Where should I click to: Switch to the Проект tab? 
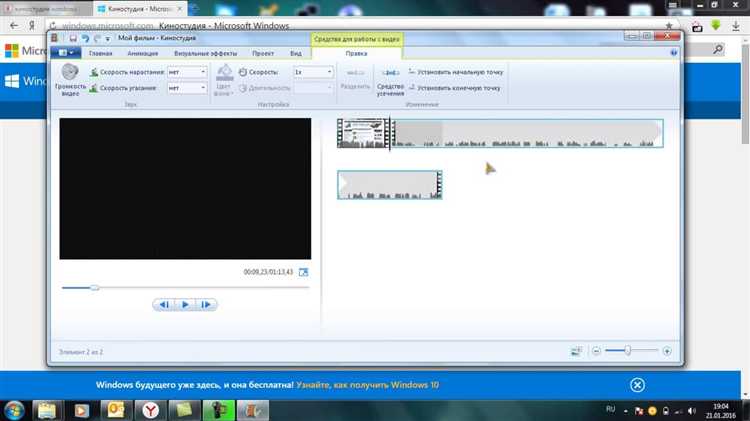(263, 53)
